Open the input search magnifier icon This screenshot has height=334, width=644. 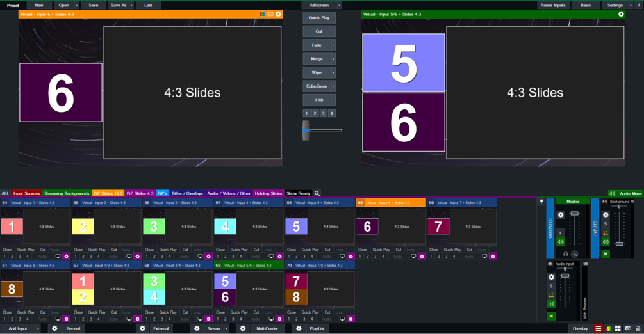tap(317, 193)
